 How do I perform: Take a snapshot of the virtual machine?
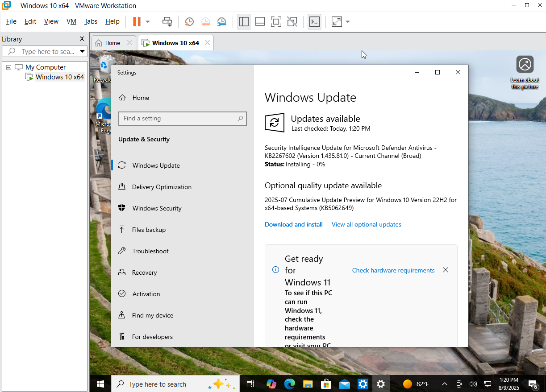coord(189,21)
